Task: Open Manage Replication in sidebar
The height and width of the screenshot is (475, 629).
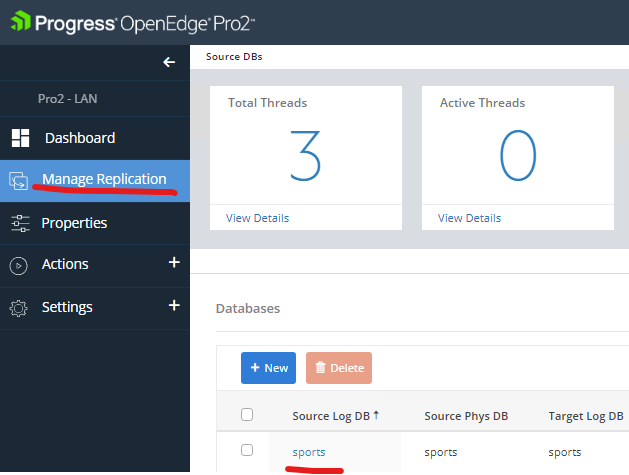Action: tap(95, 181)
